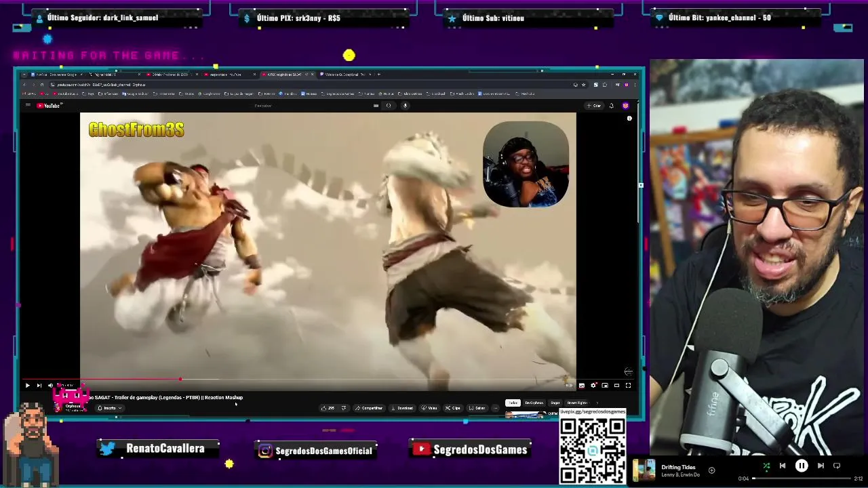The height and width of the screenshot is (488, 868).
Task: Reload the browser page
Action: (x=42, y=85)
